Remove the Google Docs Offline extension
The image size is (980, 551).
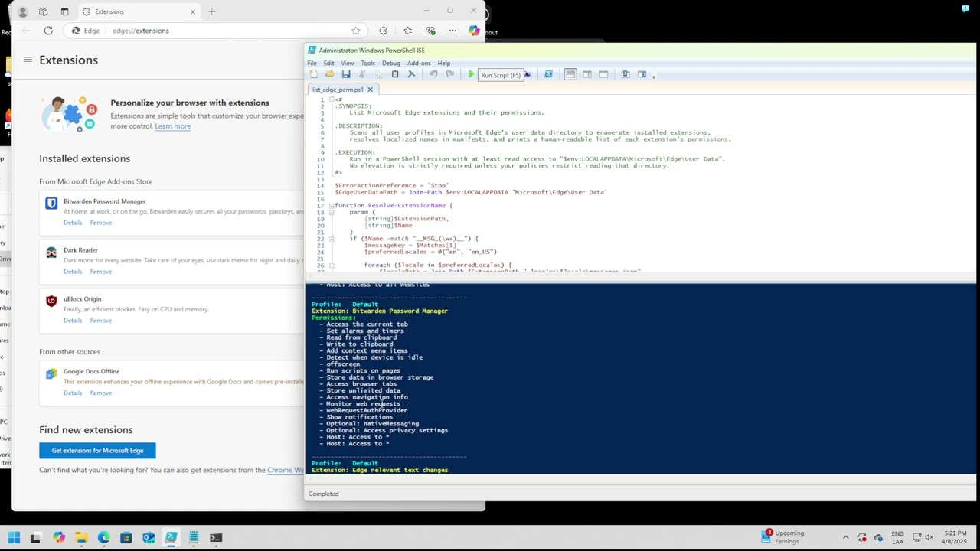click(x=101, y=393)
